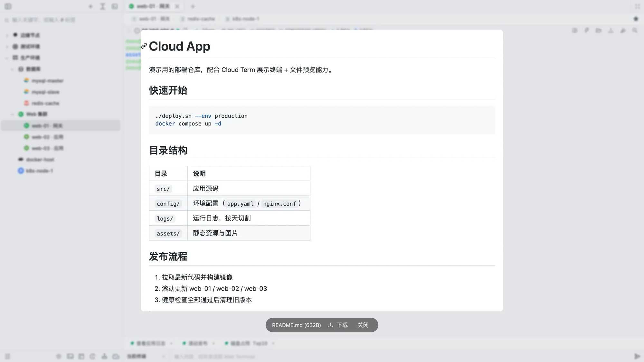Click the plus icon above the host tree
This screenshot has height=362, width=644.
[x=90, y=6]
